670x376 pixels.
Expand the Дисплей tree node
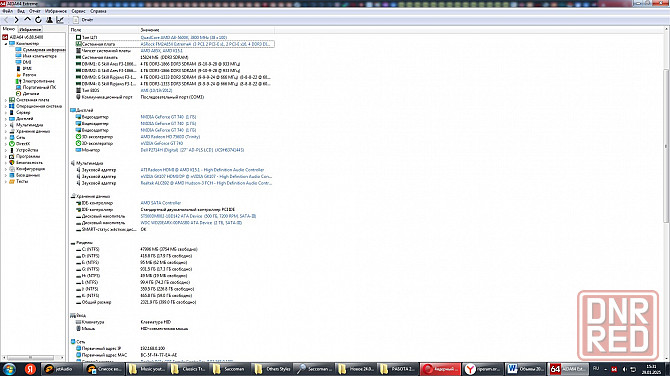[6, 118]
